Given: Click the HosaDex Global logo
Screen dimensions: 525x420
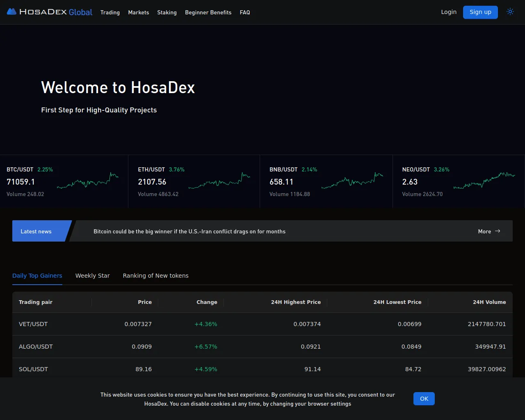Looking at the screenshot, I should (50, 12).
